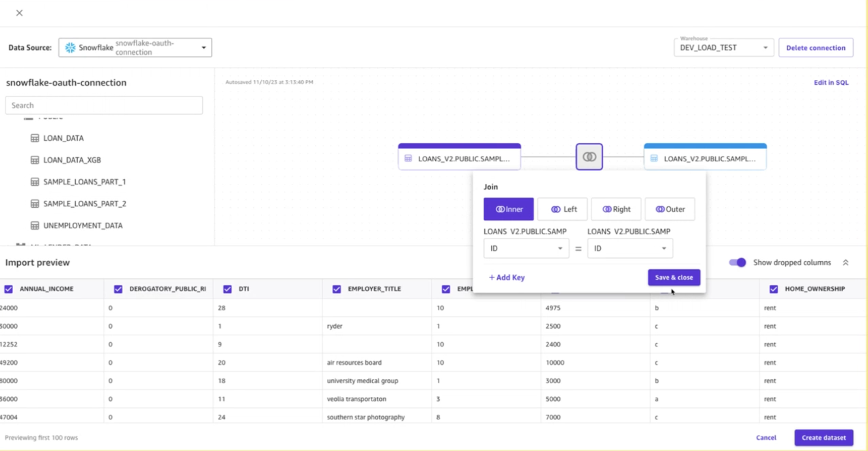
Task: Open the DEV_LOAD_TEST warehouse dropdown
Action: point(724,48)
